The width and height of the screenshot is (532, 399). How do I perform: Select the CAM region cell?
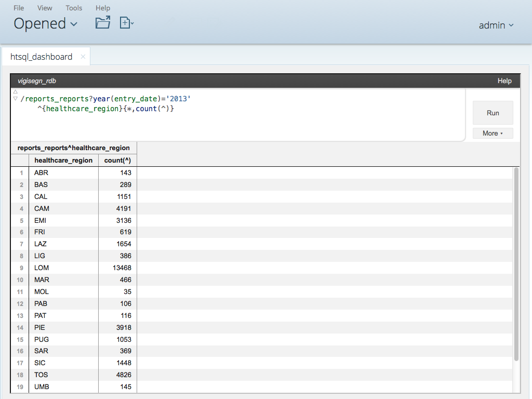click(x=63, y=208)
